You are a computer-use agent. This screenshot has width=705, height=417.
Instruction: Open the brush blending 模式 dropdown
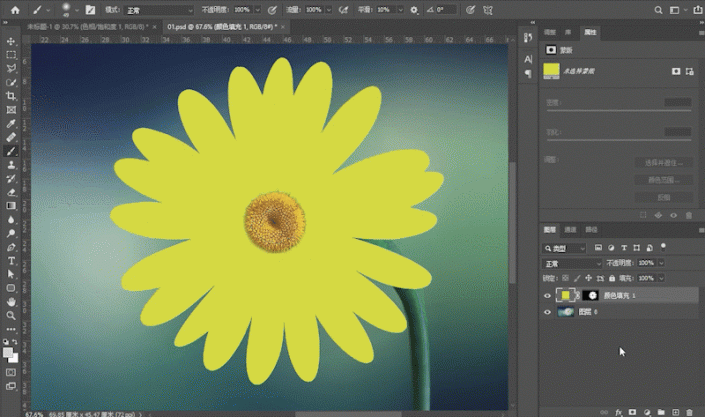[160, 9]
